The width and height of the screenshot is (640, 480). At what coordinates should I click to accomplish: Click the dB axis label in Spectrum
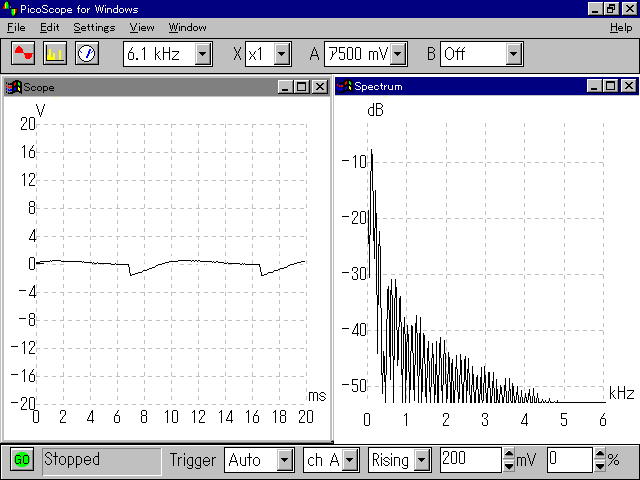click(x=375, y=110)
